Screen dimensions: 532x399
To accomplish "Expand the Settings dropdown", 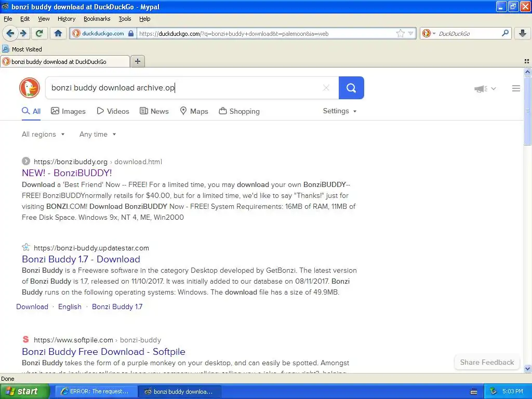I will [340, 111].
